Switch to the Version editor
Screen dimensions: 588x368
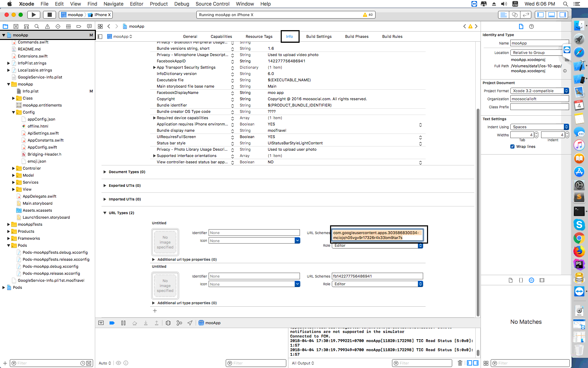click(526, 15)
